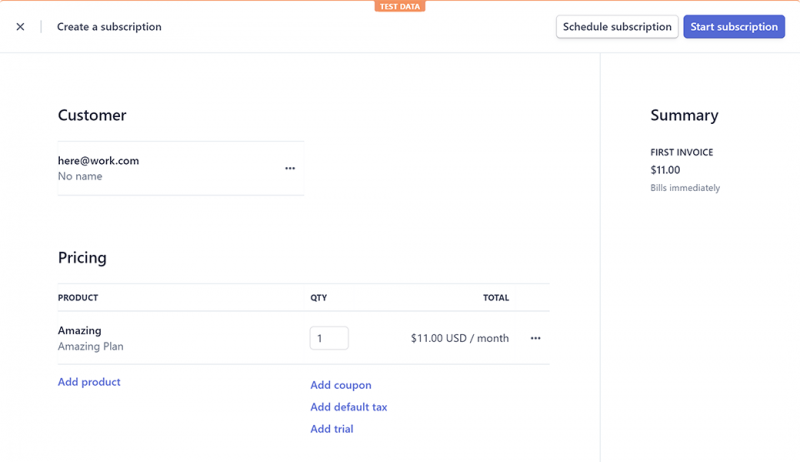
Task: Click the Add trial link
Action: point(331,429)
